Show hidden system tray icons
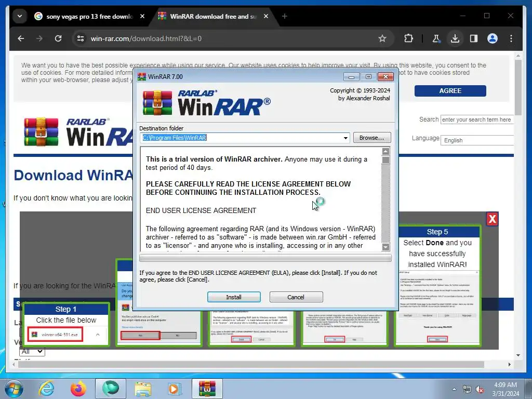532x399 pixels. point(454,389)
